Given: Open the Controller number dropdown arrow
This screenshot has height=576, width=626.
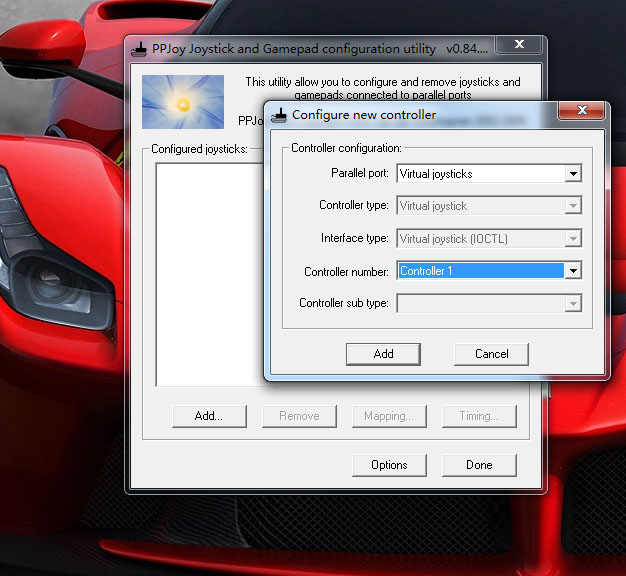Looking at the screenshot, I should click(x=573, y=271).
